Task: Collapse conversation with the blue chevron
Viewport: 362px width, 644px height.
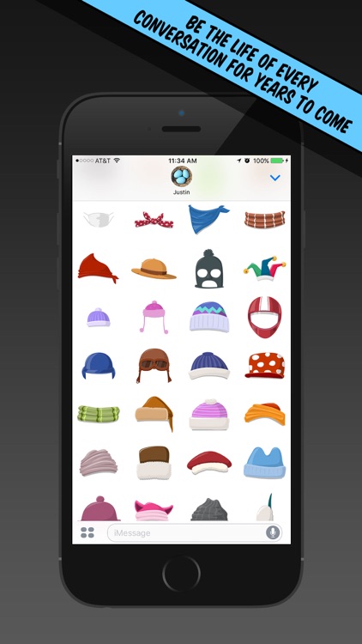Action: [275, 178]
